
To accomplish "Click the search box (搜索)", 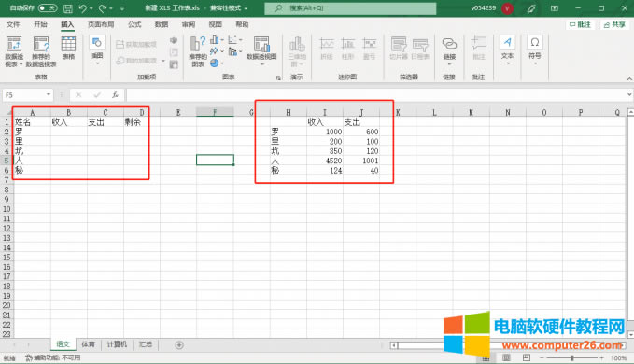I will (350, 8).
